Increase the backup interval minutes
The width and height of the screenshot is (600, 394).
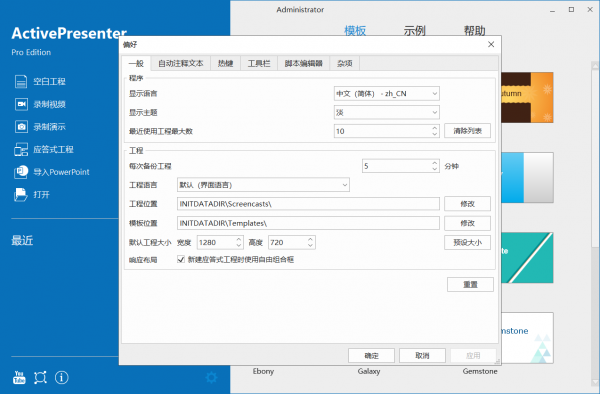[x=435, y=163]
